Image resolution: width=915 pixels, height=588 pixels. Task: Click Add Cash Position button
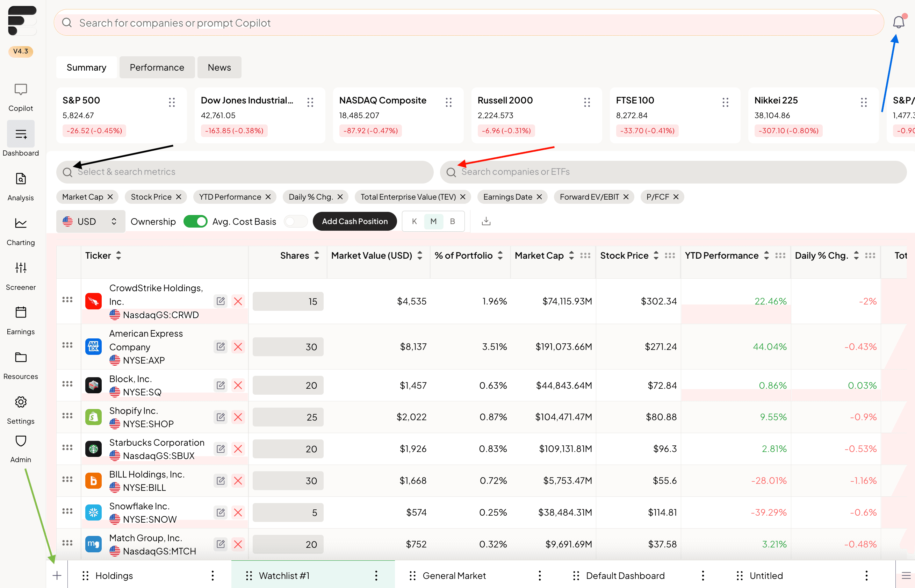pyautogui.click(x=355, y=221)
